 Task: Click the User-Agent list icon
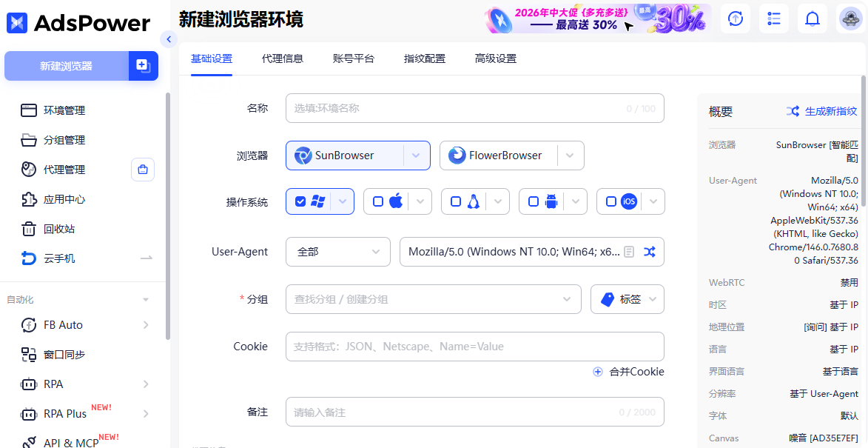(629, 252)
